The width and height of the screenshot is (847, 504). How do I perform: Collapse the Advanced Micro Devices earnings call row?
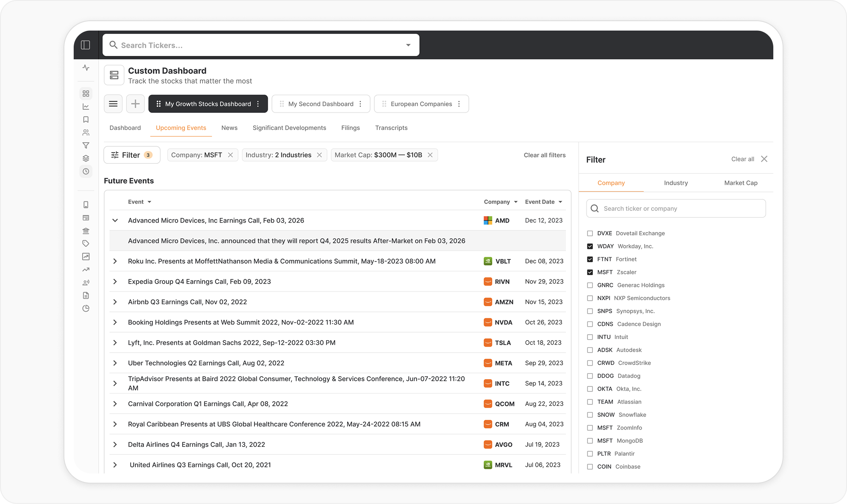115,220
